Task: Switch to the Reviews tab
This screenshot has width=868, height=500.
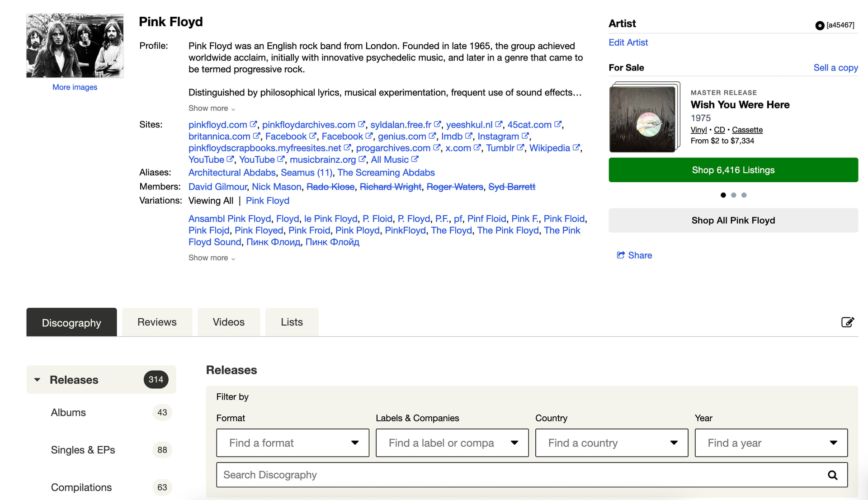Action: point(157,322)
